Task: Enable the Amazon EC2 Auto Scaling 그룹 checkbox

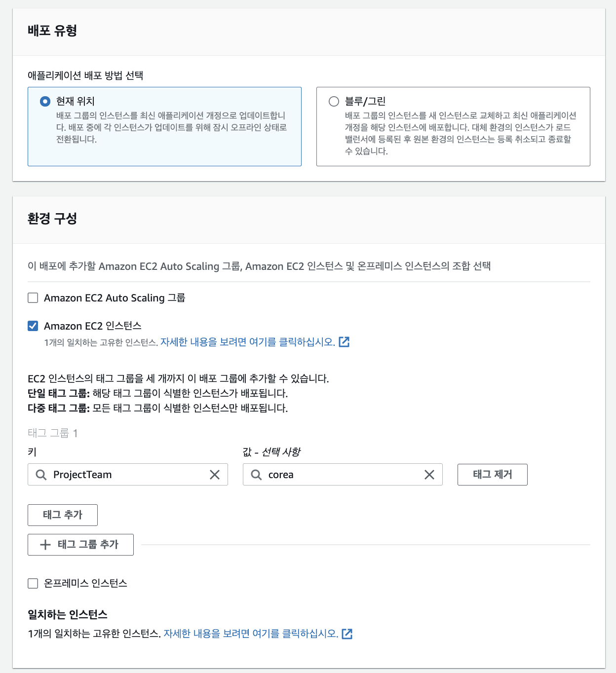Action: pos(33,298)
